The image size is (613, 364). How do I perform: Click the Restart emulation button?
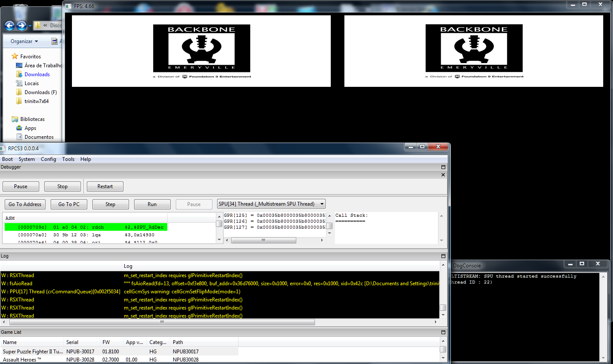coord(105,186)
